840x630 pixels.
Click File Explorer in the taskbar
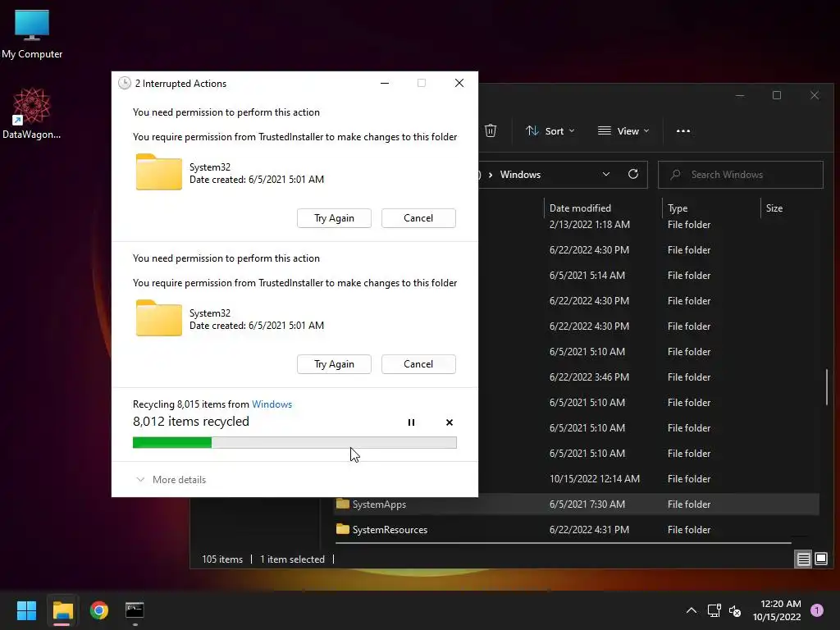pyautogui.click(x=62, y=610)
